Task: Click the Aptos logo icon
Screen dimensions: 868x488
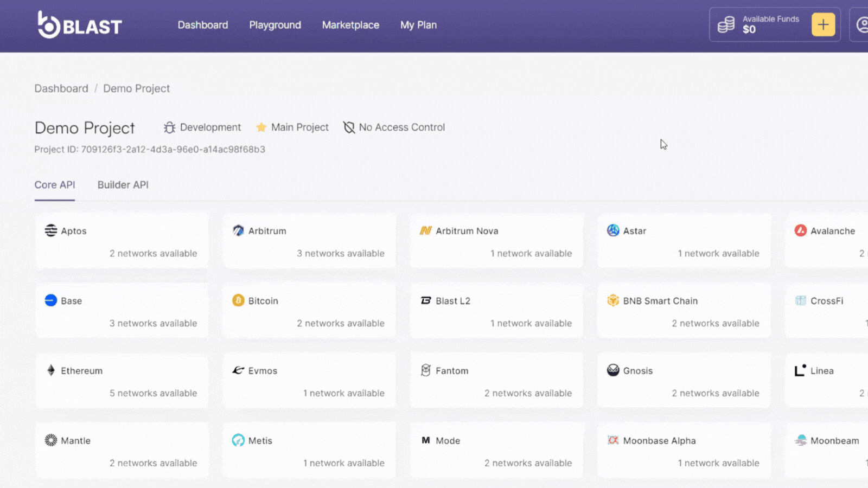Action: (x=51, y=230)
